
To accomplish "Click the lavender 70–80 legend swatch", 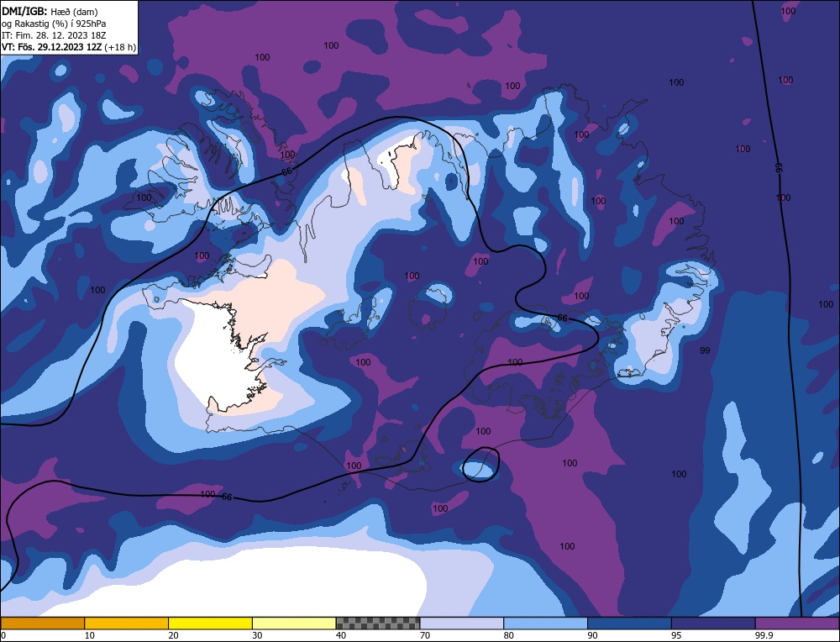I will click(x=462, y=624).
